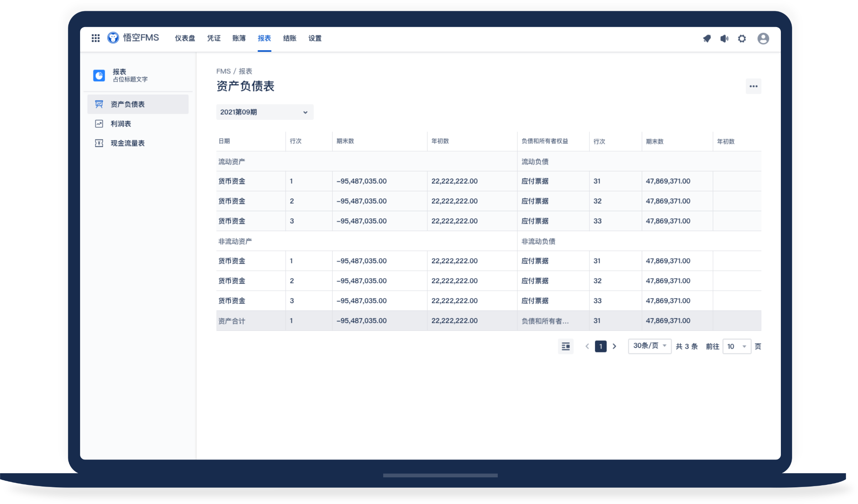Go to previous page arrow
This screenshot has height=504, width=858.
(x=587, y=347)
